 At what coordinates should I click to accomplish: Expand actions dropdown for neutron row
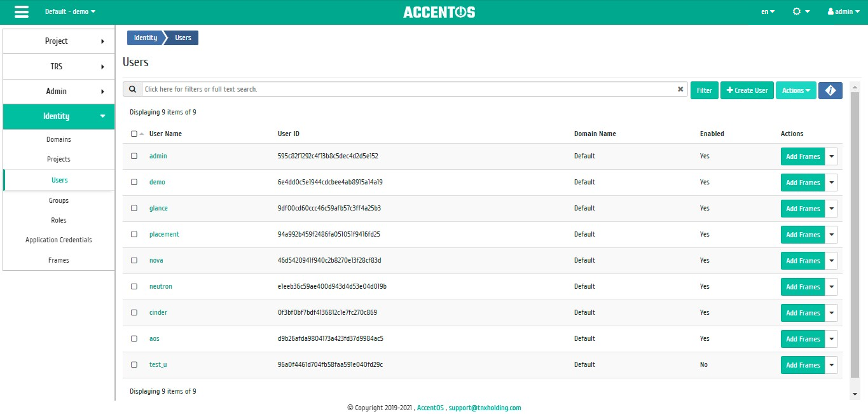(832, 287)
